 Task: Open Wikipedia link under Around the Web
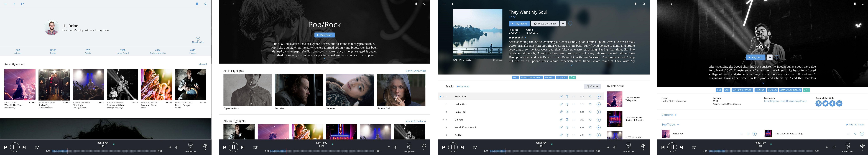[x=839, y=104]
